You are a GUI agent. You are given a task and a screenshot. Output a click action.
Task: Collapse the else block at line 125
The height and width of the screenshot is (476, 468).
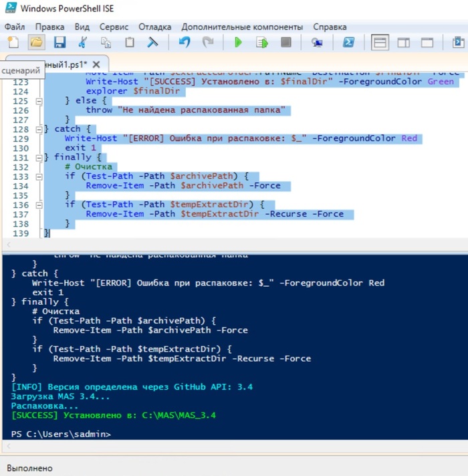pyautogui.click(x=39, y=100)
